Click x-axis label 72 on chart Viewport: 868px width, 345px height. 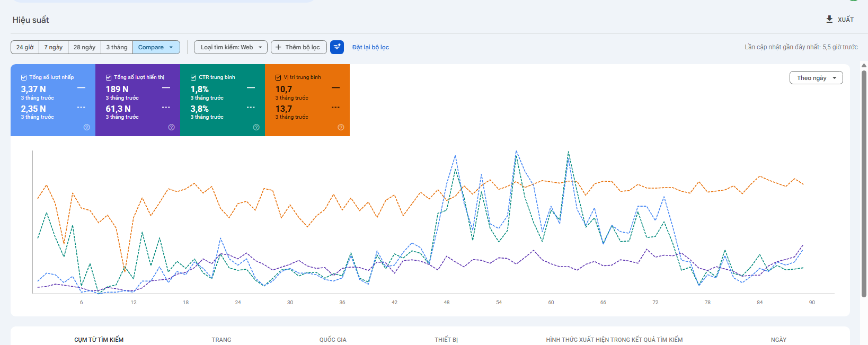(656, 302)
